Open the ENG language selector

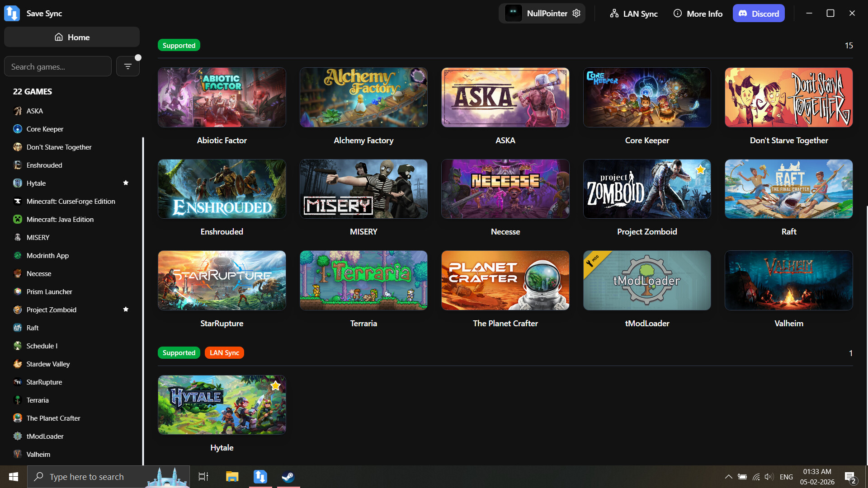787,477
